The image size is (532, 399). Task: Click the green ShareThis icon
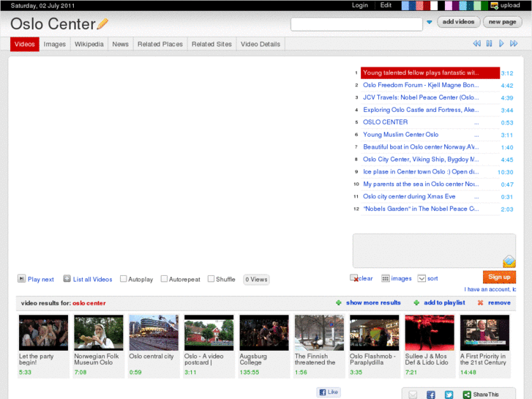pyautogui.click(x=467, y=395)
